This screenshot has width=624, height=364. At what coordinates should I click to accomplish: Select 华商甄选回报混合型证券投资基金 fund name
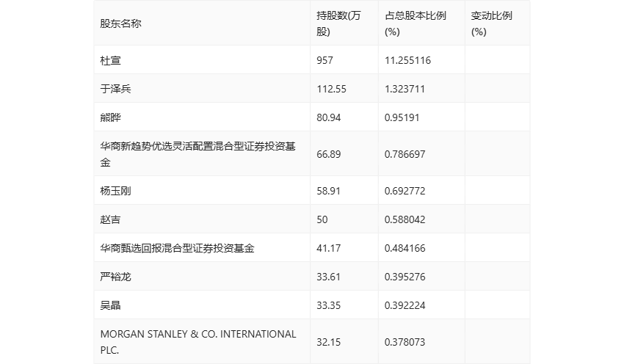tap(177, 248)
